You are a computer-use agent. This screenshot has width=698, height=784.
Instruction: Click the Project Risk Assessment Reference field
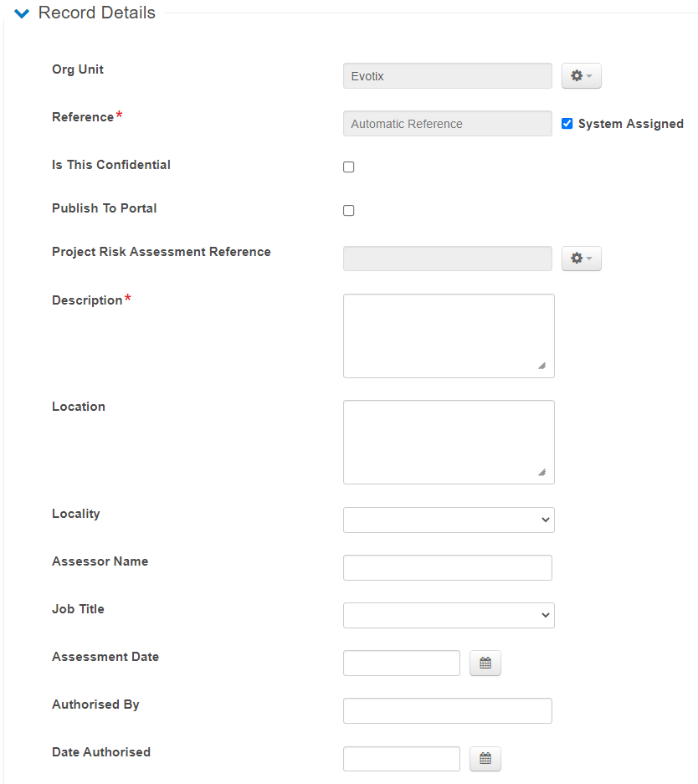(448, 259)
